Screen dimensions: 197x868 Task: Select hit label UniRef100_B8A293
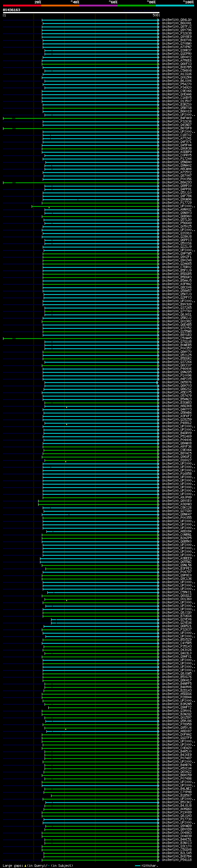tap(176, 183)
